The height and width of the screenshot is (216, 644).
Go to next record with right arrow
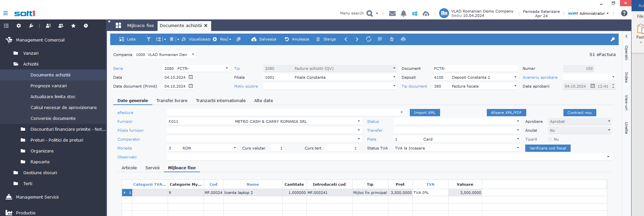pos(357,39)
